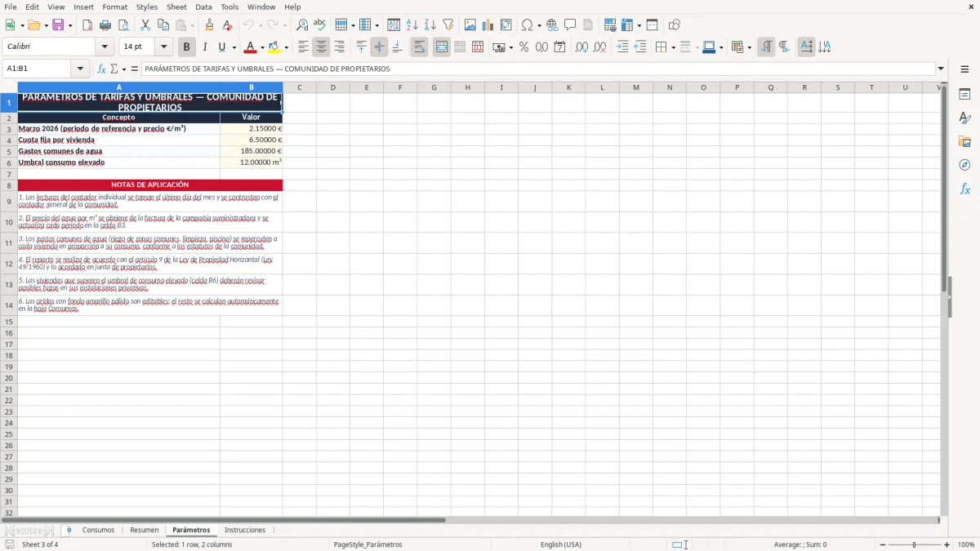Click Clear Direct Formatting icon
This screenshot has height=551, width=980.
coord(227,25)
